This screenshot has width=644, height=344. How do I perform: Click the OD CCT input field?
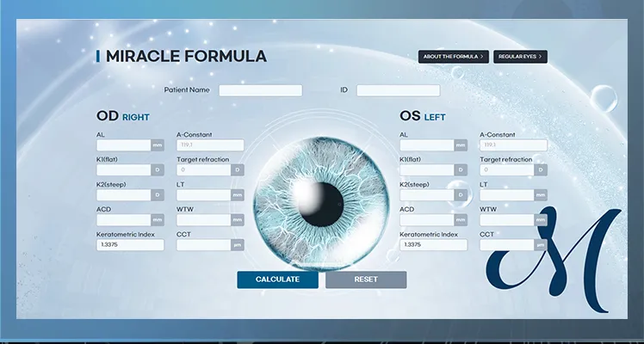204,245
